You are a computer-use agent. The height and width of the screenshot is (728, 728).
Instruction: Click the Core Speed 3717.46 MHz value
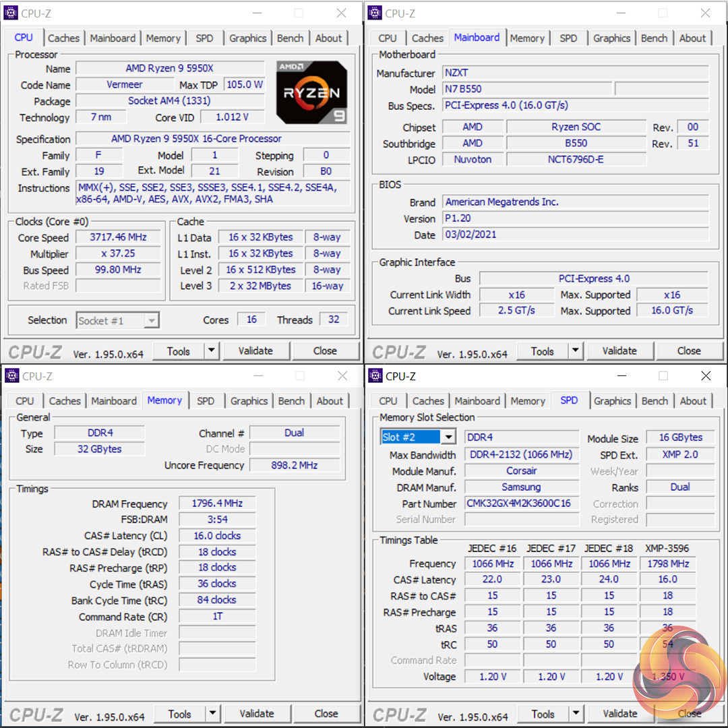[119, 237]
